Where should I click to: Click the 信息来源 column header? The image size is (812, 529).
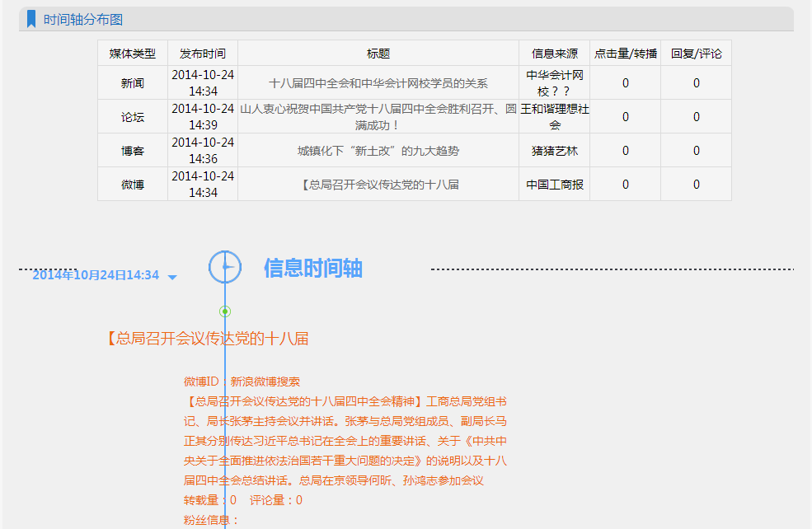tap(555, 54)
